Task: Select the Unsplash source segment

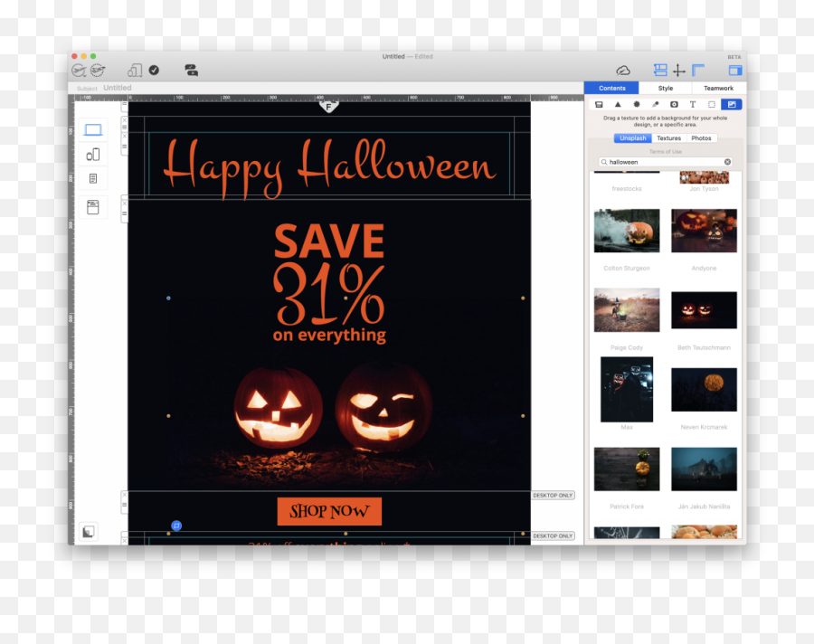Action: (633, 138)
